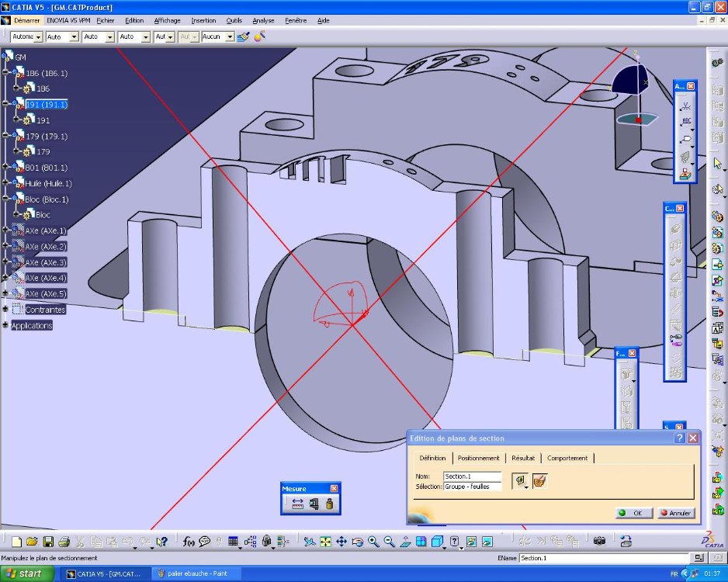This screenshot has height=582, width=728.
Task: Expand the 801 (801.1) tree node
Action: [x=6, y=167]
